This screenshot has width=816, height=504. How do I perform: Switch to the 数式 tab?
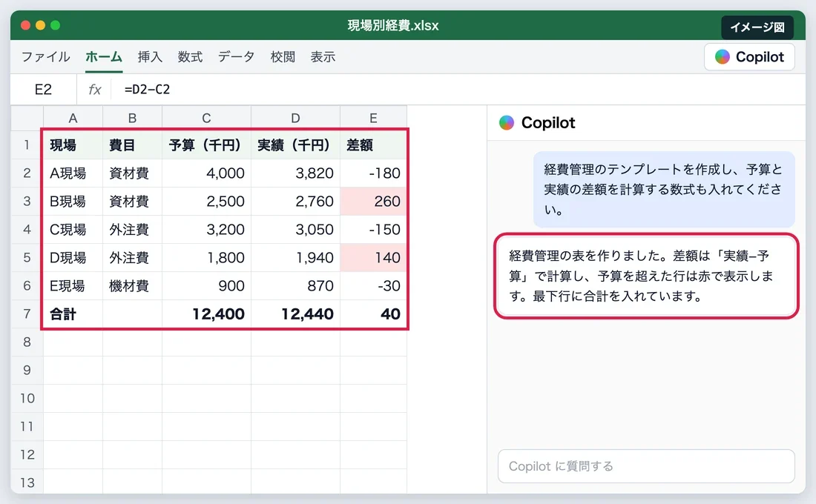[190, 56]
